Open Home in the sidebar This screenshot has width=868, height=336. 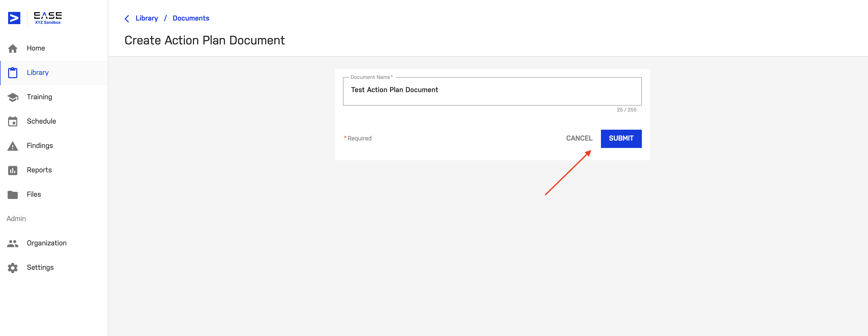(x=54, y=48)
